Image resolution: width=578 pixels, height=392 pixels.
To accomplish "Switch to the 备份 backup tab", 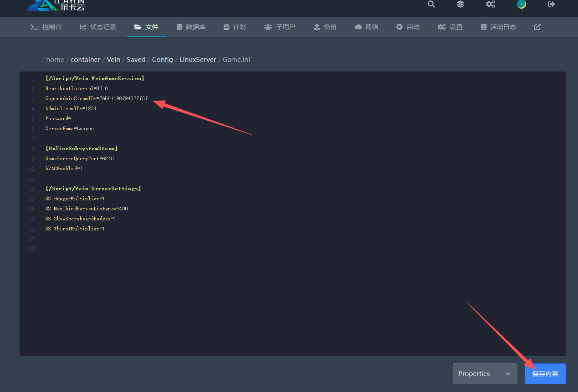I will (325, 27).
